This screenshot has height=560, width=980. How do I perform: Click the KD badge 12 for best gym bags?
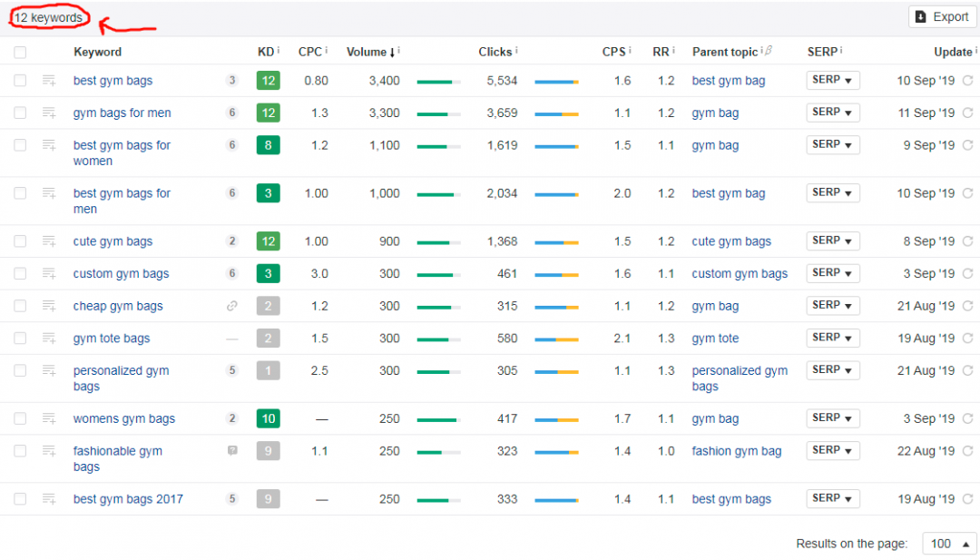click(268, 81)
